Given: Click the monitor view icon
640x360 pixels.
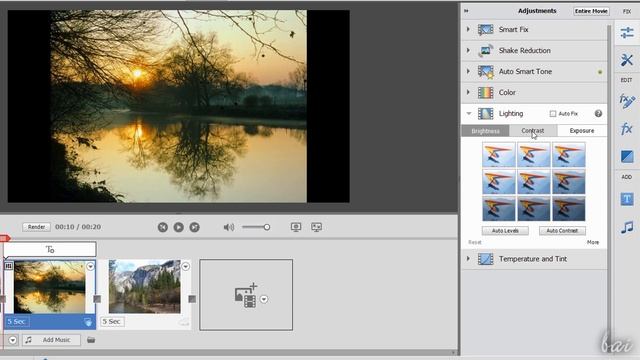Looking at the screenshot, I should tap(296, 227).
